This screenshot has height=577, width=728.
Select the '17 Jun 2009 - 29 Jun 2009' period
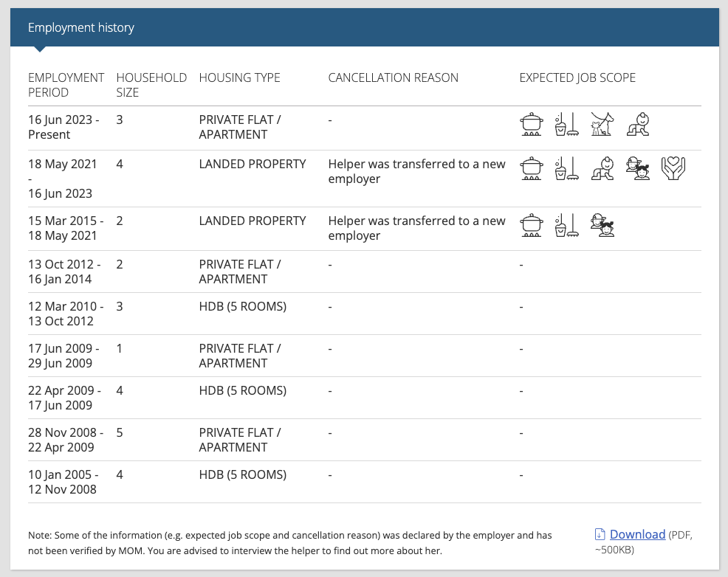pos(63,356)
